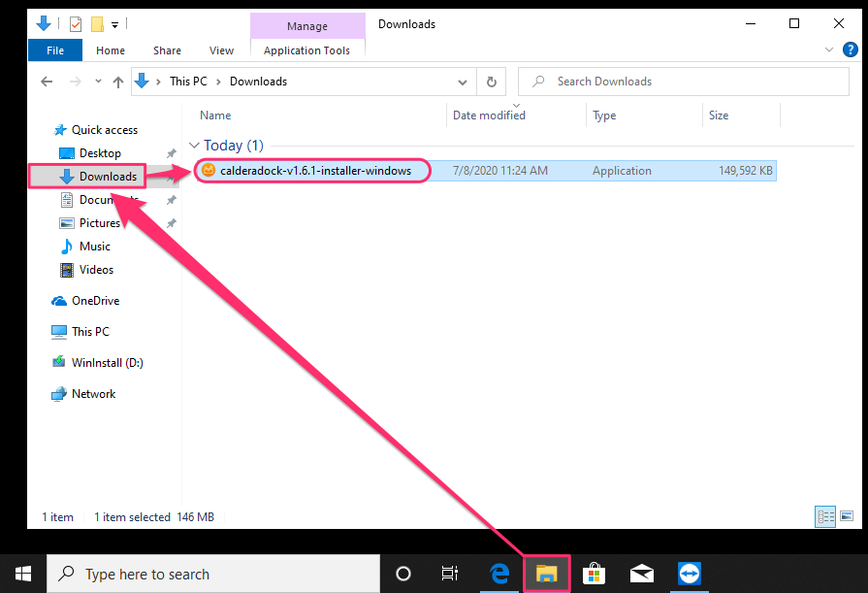The height and width of the screenshot is (593, 868).
Task: Click the Properties quick access icon
Action: pos(74,23)
